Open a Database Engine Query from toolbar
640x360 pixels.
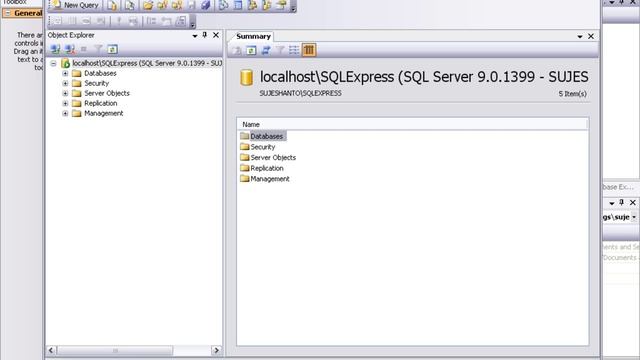point(112,5)
